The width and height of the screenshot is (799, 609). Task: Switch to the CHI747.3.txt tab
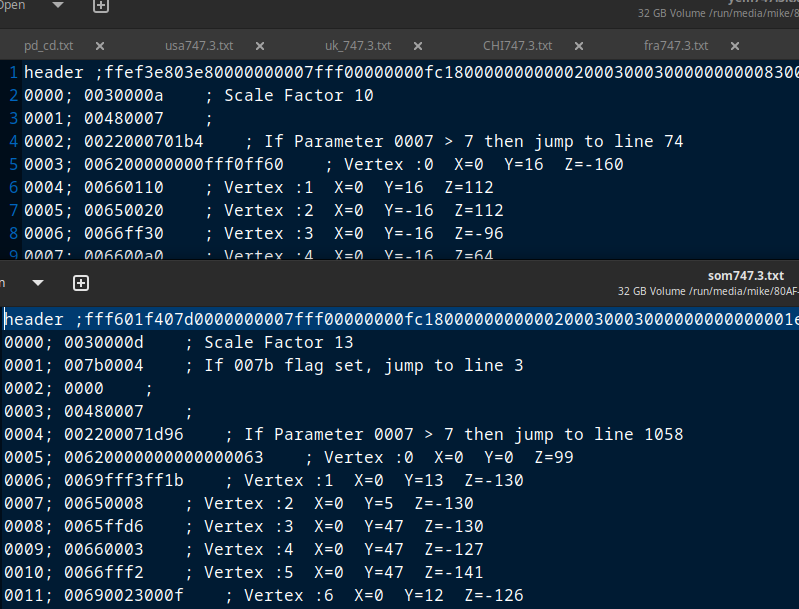(x=516, y=46)
